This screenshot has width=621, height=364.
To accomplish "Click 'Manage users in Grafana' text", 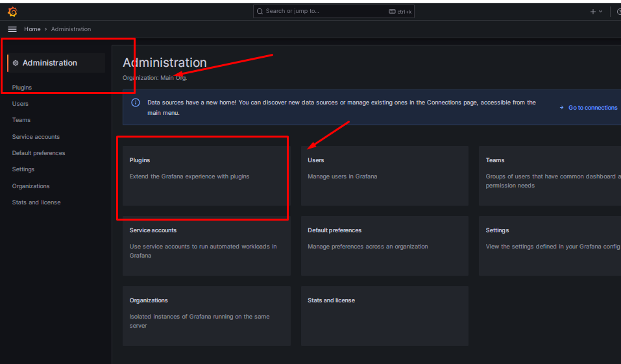I will (342, 176).
